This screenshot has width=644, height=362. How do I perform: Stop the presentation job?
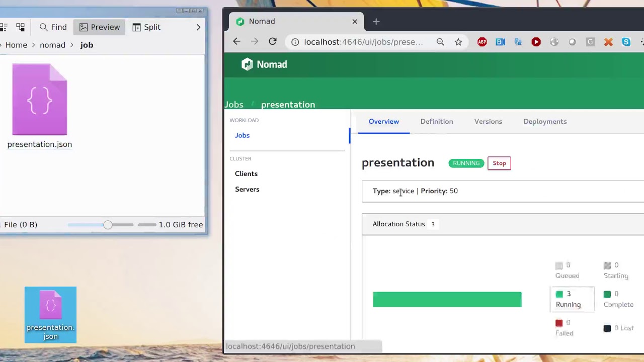click(x=499, y=163)
